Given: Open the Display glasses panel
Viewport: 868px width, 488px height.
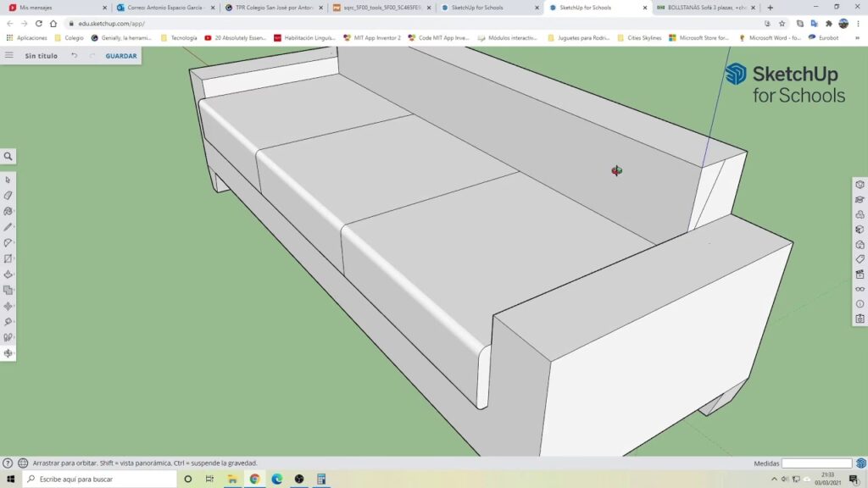Looking at the screenshot, I should (x=860, y=289).
